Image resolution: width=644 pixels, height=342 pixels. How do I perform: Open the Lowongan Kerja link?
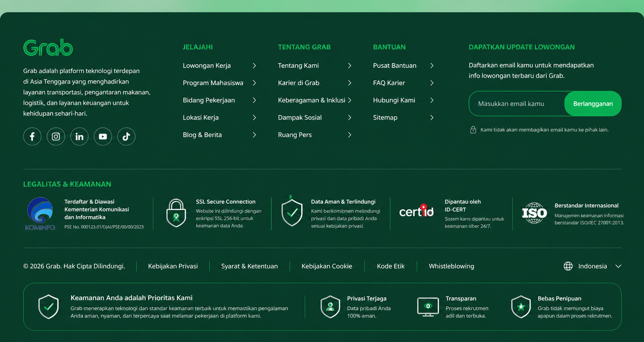pyautogui.click(x=207, y=65)
